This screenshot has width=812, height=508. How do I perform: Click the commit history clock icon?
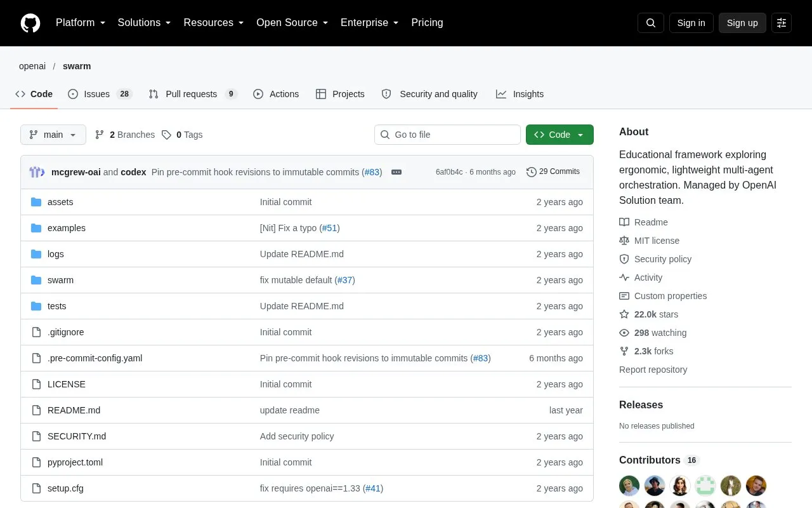coord(532,172)
